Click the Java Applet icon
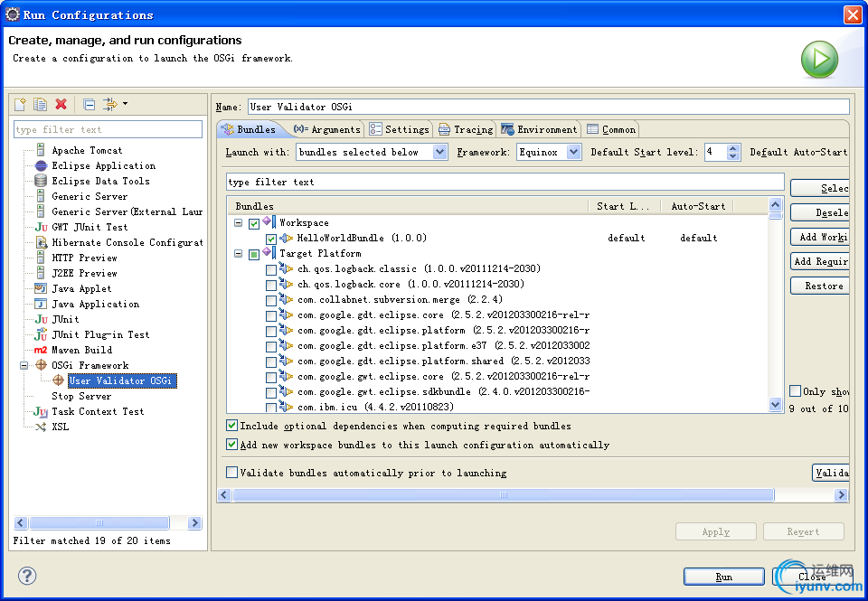 tap(41, 288)
